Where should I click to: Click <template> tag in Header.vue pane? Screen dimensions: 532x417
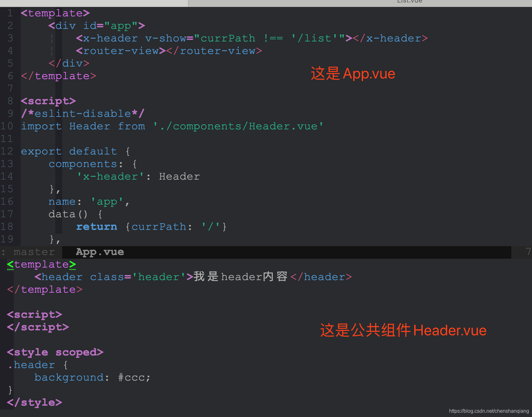click(41, 264)
